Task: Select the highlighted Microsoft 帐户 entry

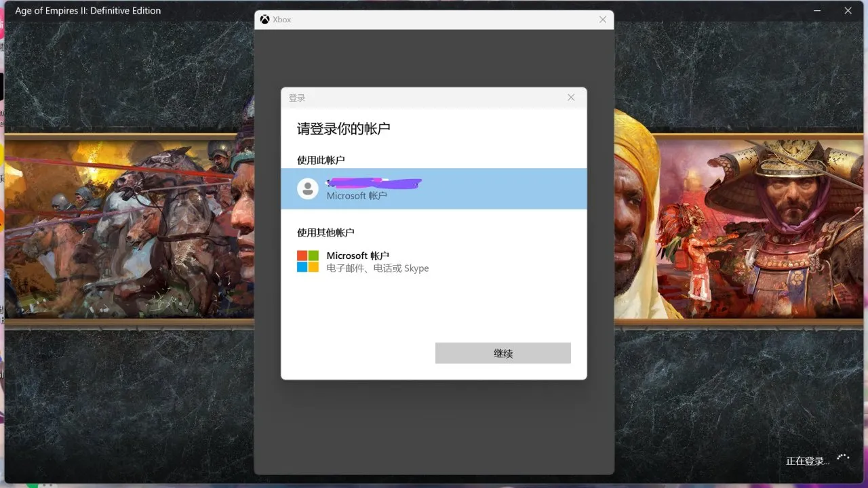Action: tap(434, 188)
